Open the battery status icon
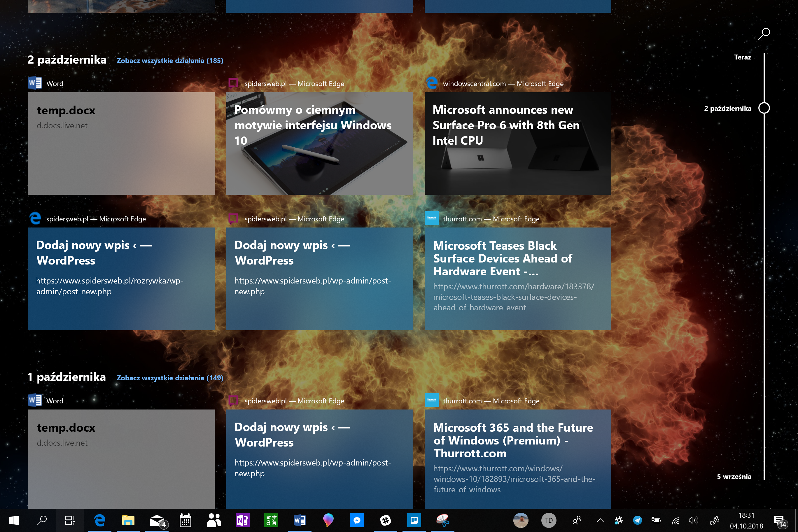Viewport: 798px width, 532px height. pyautogui.click(x=656, y=520)
